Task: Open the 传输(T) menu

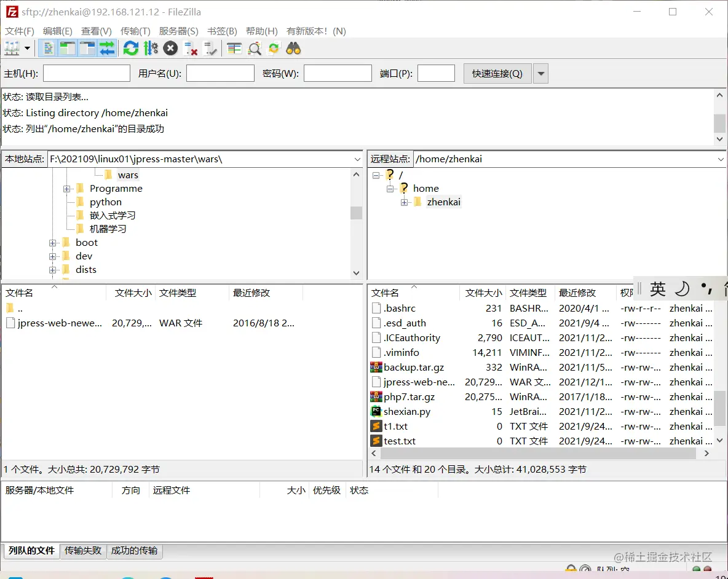Action: (x=135, y=31)
